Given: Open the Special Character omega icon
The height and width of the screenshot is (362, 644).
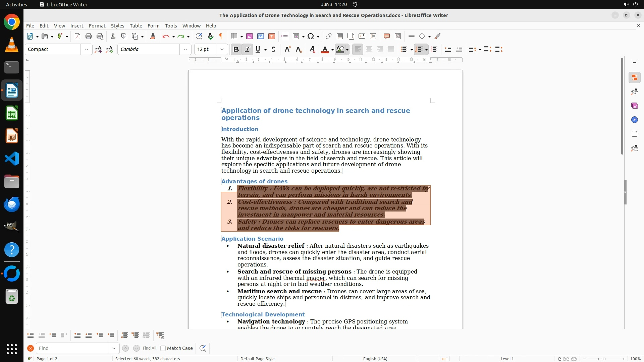Looking at the screenshot, I should (311, 36).
